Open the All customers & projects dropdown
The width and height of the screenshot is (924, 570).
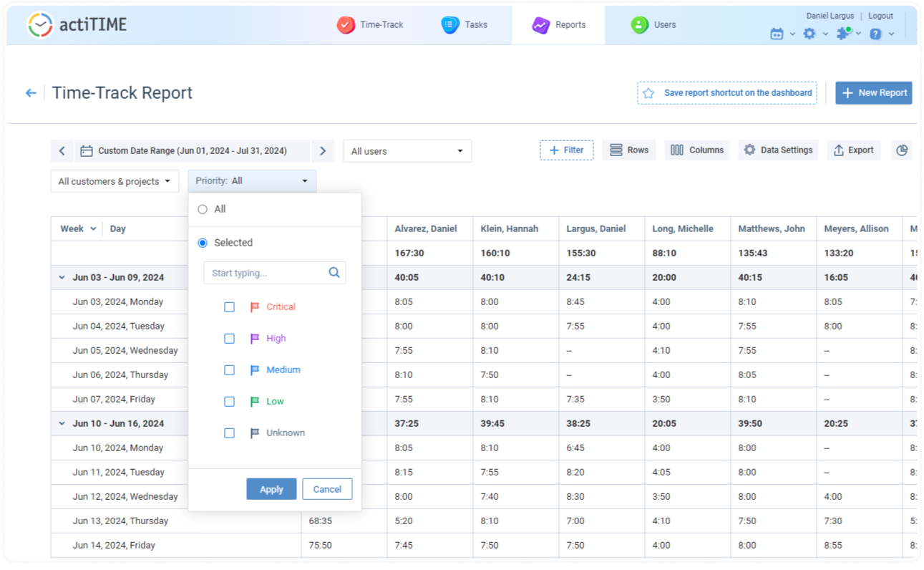115,181
